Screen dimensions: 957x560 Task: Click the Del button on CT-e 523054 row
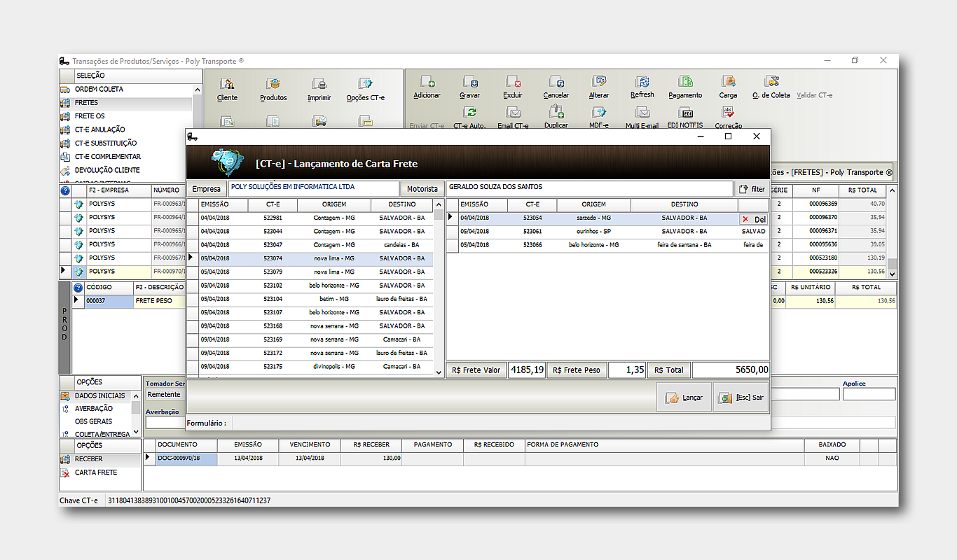754,219
